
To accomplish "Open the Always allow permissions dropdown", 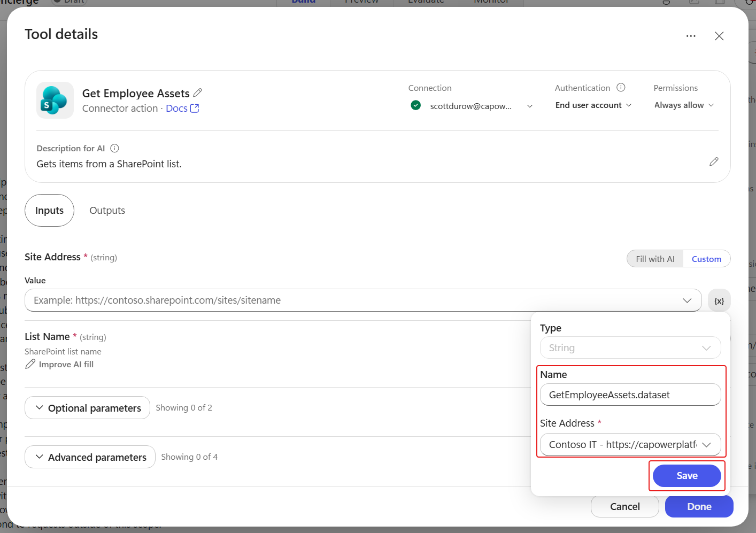I will coord(684,105).
